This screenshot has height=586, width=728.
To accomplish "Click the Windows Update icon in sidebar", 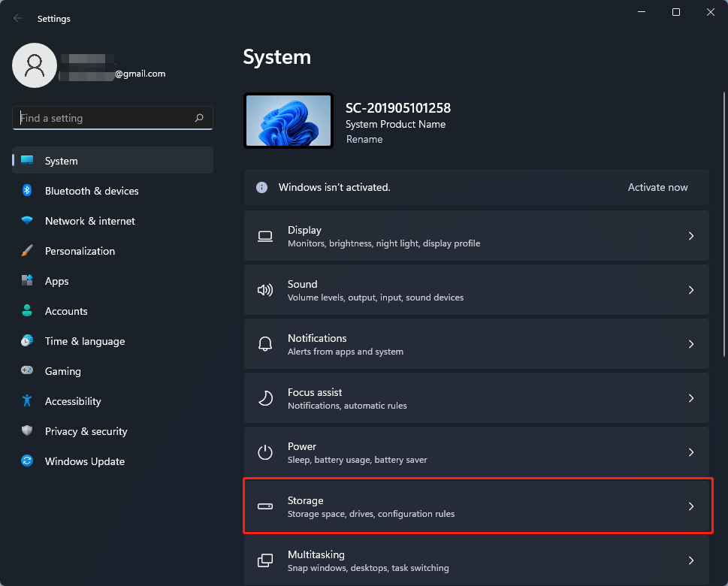I will tap(26, 461).
